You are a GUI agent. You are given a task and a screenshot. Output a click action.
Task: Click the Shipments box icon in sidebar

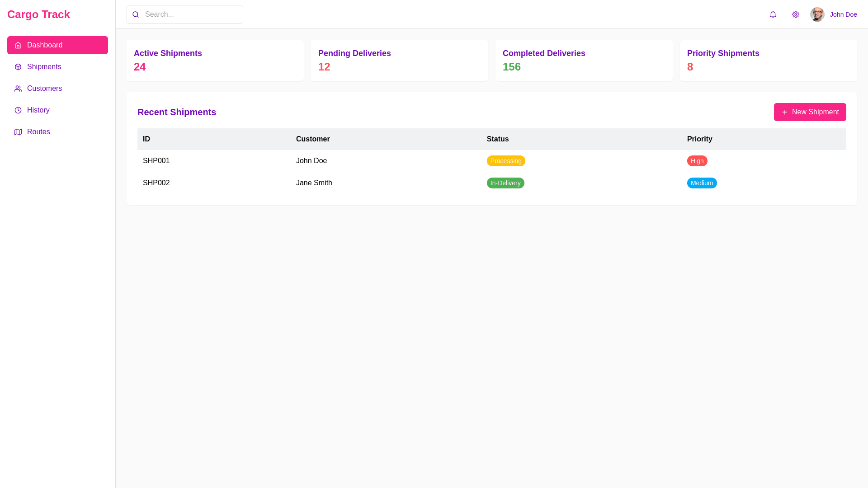tap(18, 67)
